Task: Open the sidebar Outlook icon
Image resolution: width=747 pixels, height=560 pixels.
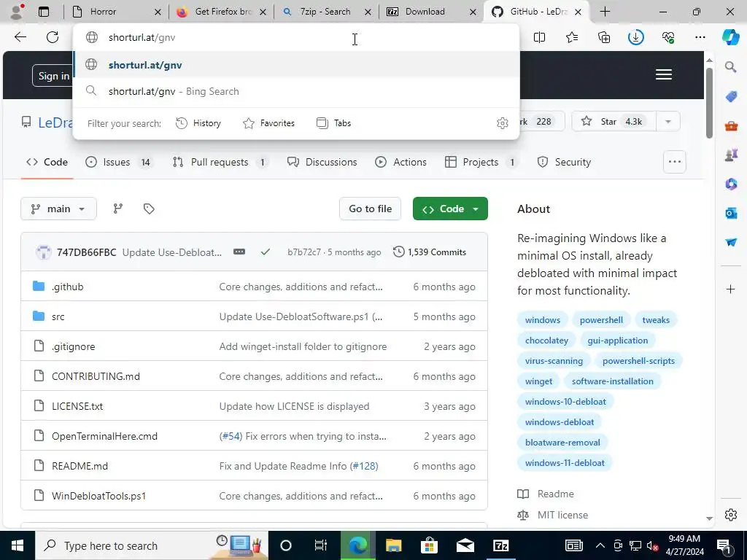Action: [731, 213]
